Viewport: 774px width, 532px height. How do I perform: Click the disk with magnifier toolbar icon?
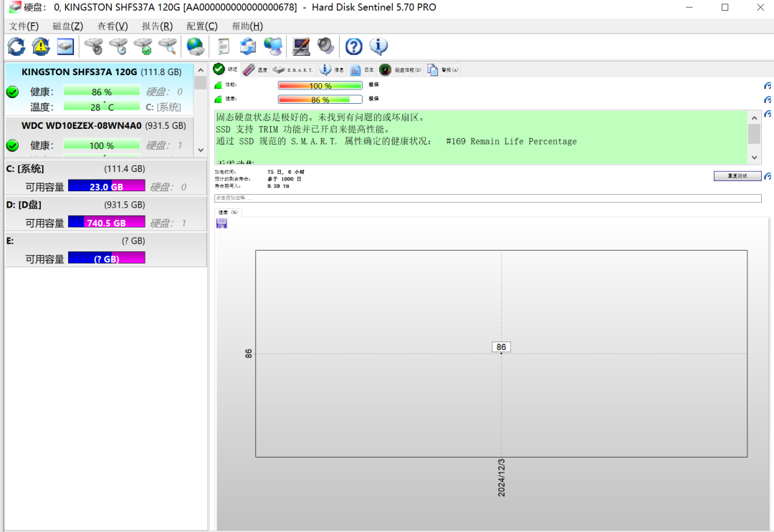click(168, 47)
